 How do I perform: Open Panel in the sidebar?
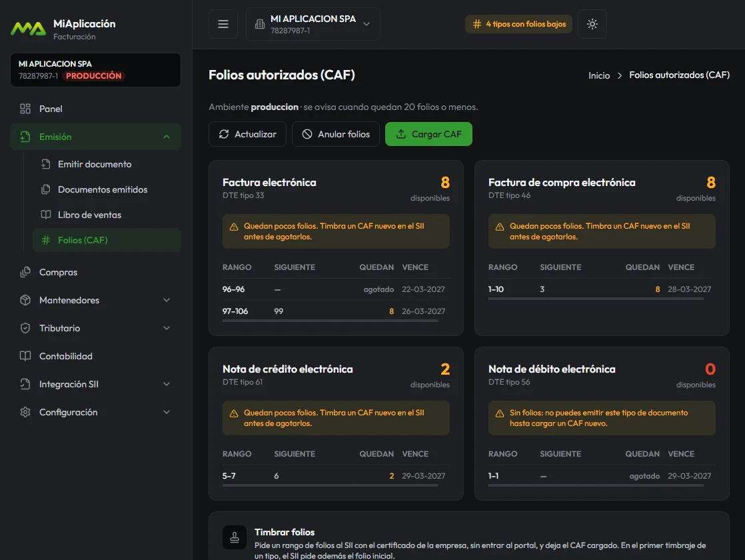click(95, 109)
